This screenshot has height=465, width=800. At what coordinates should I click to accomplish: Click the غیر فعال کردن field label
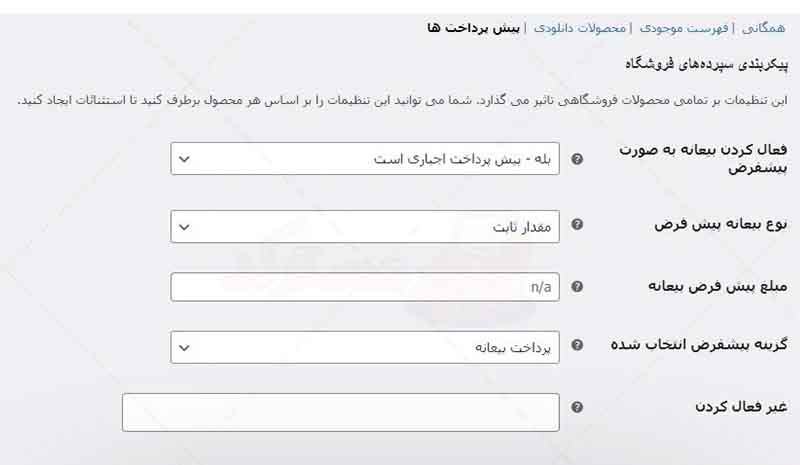click(x=741, y=407)
